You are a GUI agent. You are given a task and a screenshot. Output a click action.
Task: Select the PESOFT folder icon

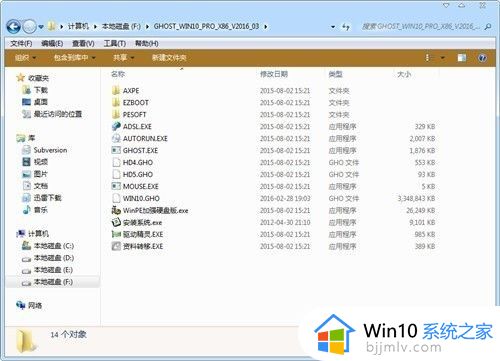[116, 114]
